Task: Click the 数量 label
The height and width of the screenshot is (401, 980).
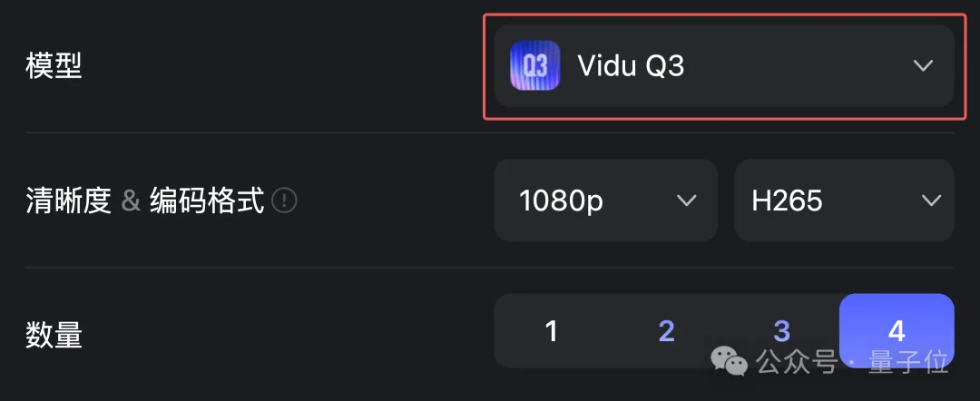Action: click(x=54, y=336)
